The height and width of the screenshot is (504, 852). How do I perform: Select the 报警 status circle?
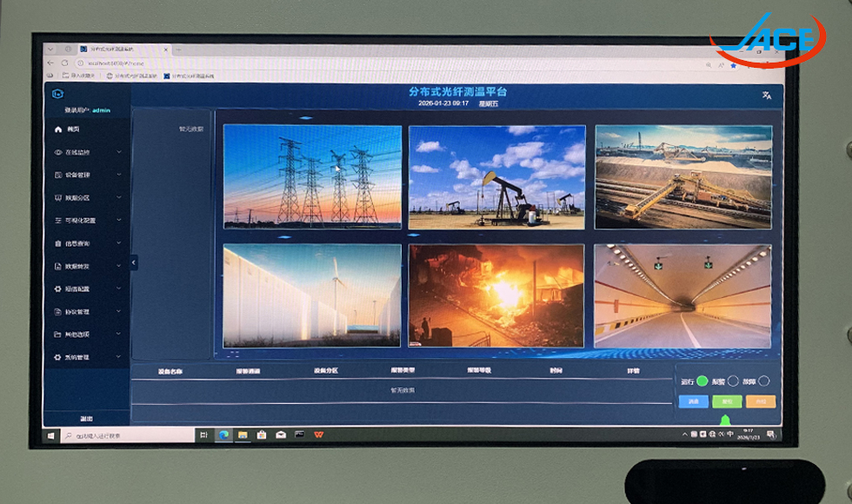pos(732,381)
